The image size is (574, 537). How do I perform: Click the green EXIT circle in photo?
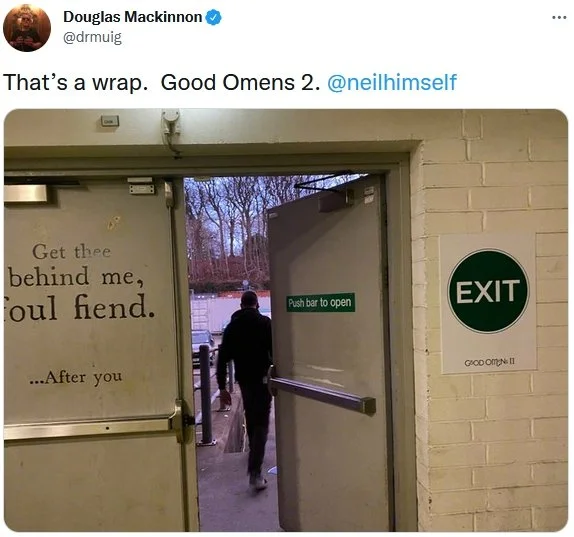tap(488, 291)
